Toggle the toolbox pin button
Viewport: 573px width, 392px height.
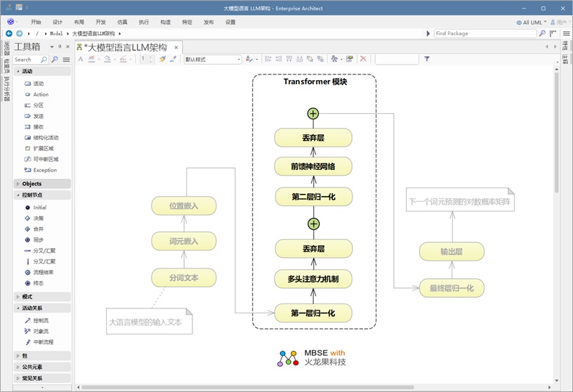point(60,46)
